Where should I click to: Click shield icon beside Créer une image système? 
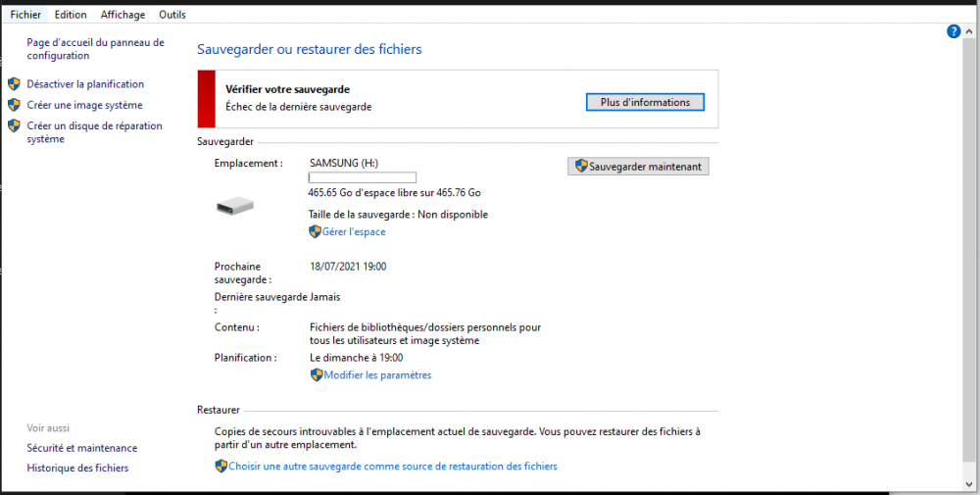coord(14,105)
